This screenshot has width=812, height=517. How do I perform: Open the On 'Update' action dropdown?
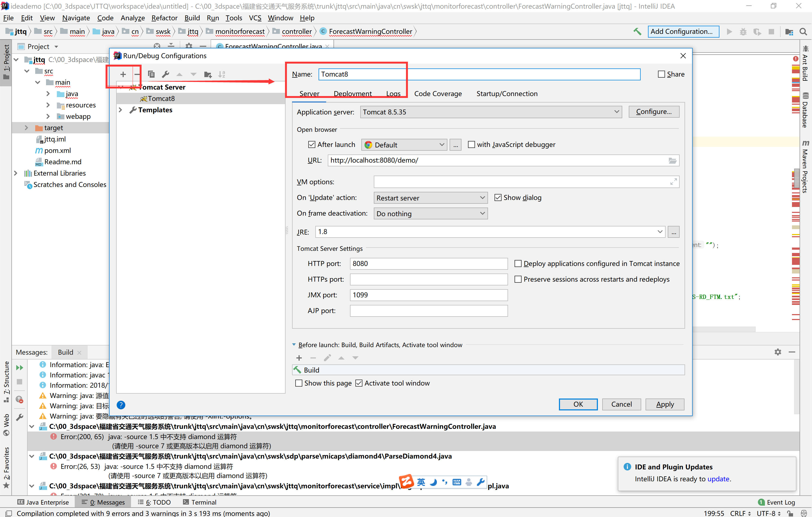click(x=430, y=198)
